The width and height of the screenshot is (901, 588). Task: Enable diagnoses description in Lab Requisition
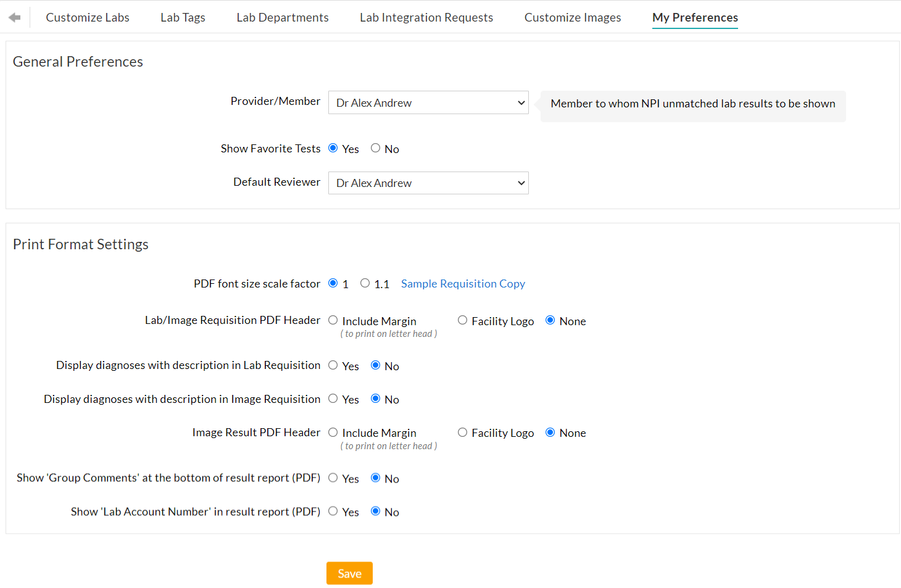click(x=333, y=365)
